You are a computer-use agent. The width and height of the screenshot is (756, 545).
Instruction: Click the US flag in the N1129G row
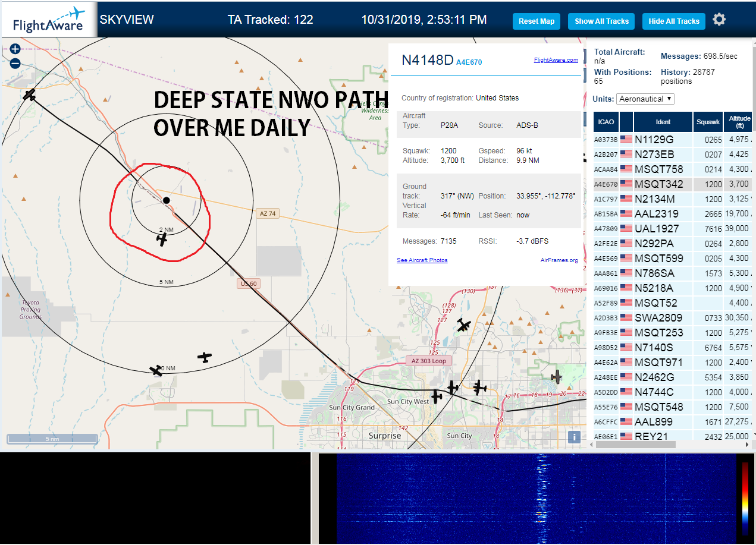[626, 139]
